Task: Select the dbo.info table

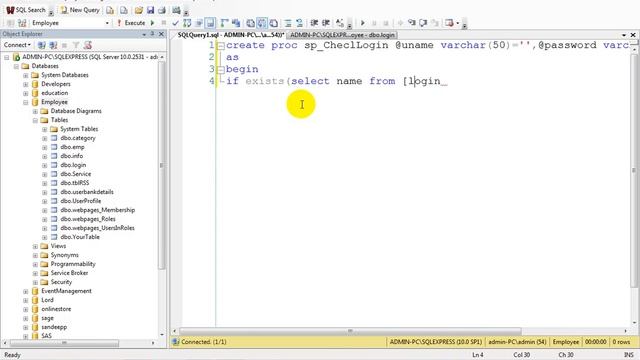Action: click(x=71, y=156)
